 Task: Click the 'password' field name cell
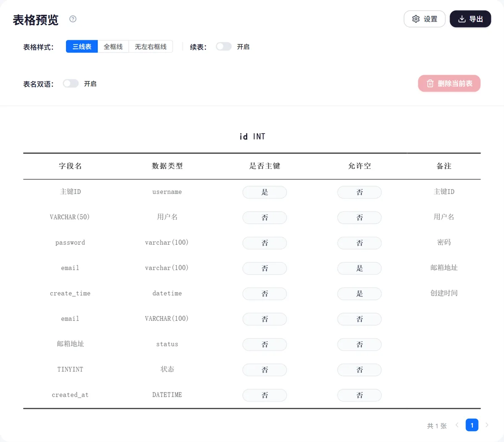(x=70, y=243)
